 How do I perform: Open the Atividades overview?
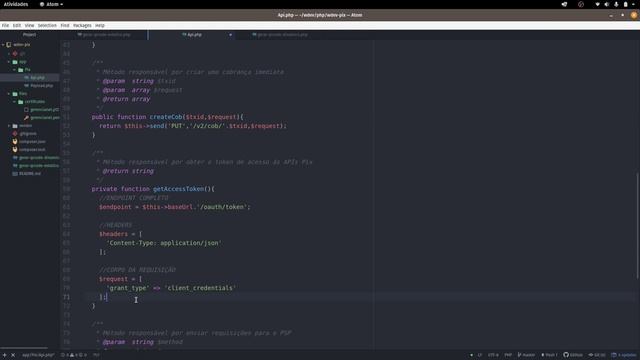16,4
